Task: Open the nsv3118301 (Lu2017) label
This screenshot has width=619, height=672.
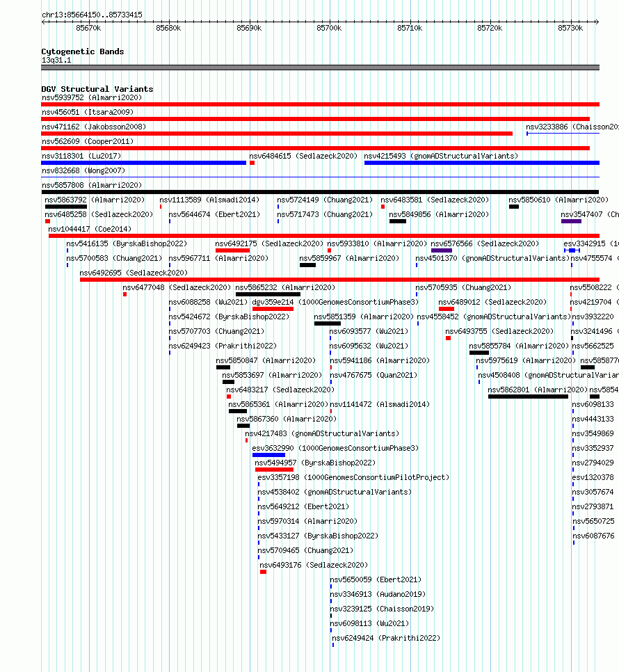Action: click(x=81, y=156)
